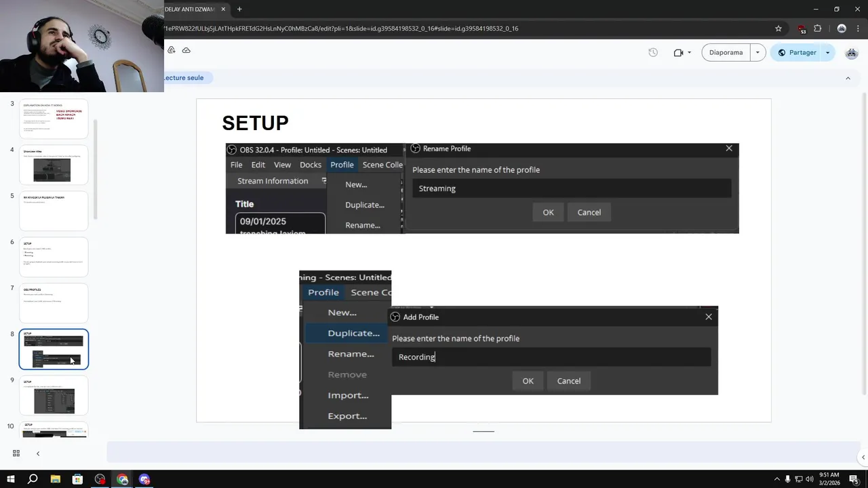Click the SETUP slide title
868x488 pixels.
(255, 123)
